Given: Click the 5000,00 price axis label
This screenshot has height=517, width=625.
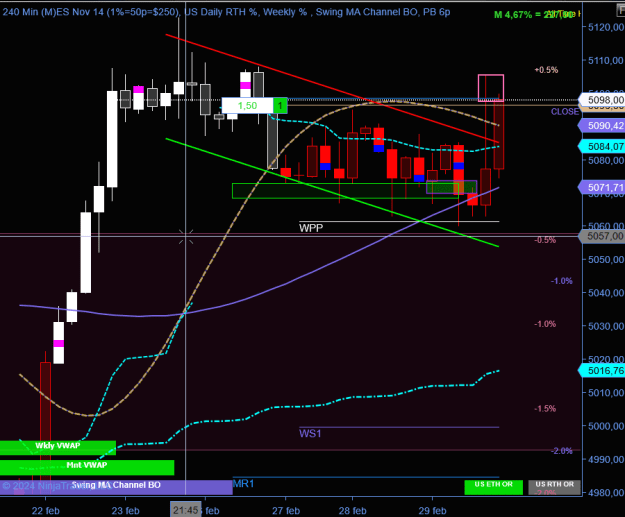Looking at the screenshot, I should coord(606,426).
